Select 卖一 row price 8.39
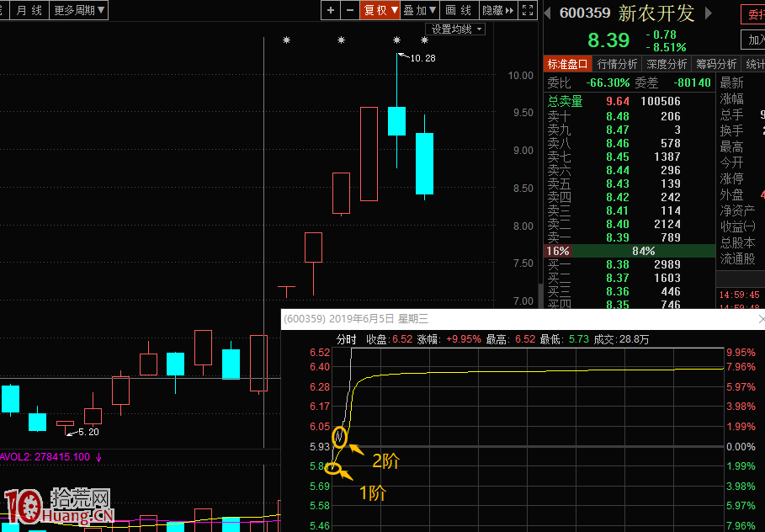This screenshot has height=532, width=765. [617, 237]
